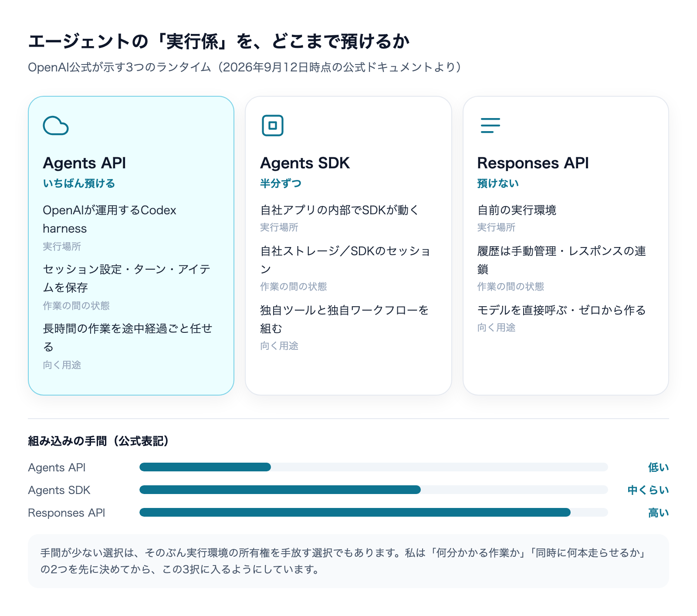Click the '中くらい' rating label
The height and width of the screenshot is (616, 697).
pos(648,490)
